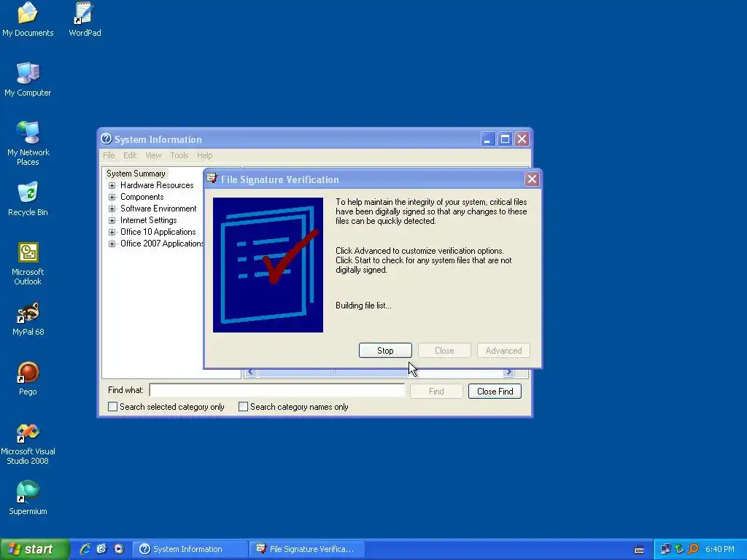The height and width of the screenshot is (560, 747).
Task: Open My Documents desktop icon
Action: (28, 19)
